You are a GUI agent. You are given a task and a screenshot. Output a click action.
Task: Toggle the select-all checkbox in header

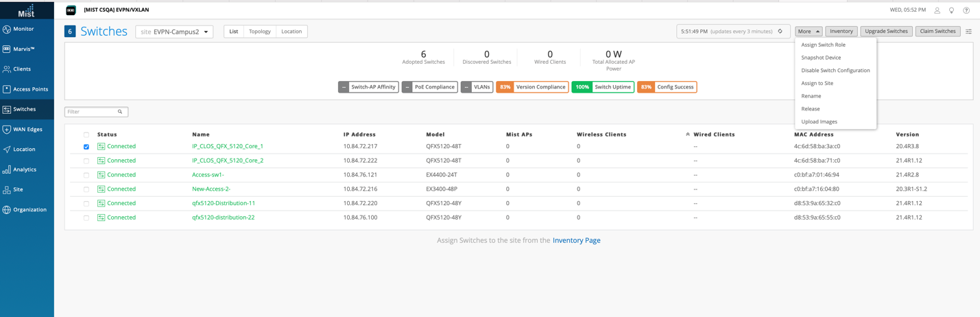[x=86, y=134]
